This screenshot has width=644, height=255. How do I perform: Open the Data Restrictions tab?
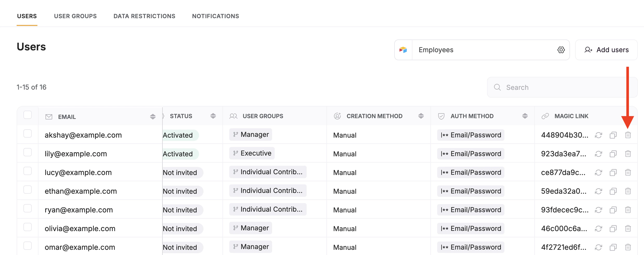pos(144,16)
